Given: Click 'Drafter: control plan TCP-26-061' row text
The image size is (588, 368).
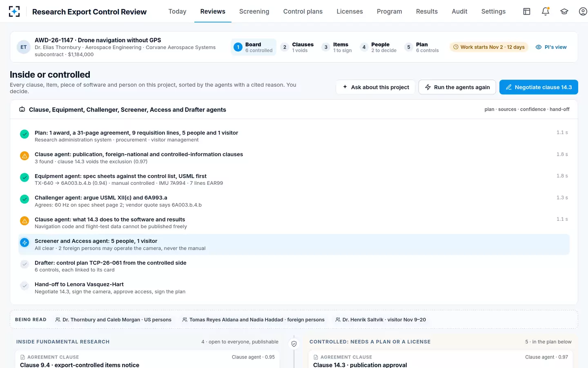Looking at the screenshot, I should coord(111,263).
